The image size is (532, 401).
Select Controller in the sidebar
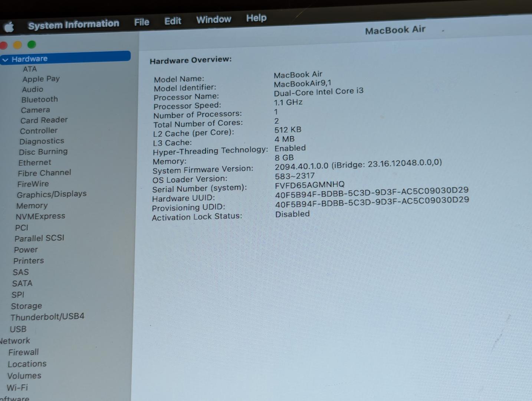click(39, 131)
